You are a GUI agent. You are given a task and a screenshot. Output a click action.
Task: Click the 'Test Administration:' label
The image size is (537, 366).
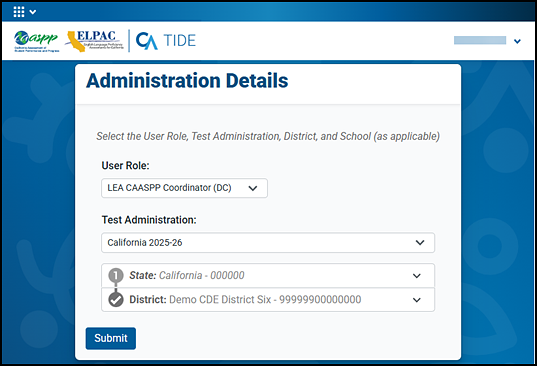click(149, 220)
